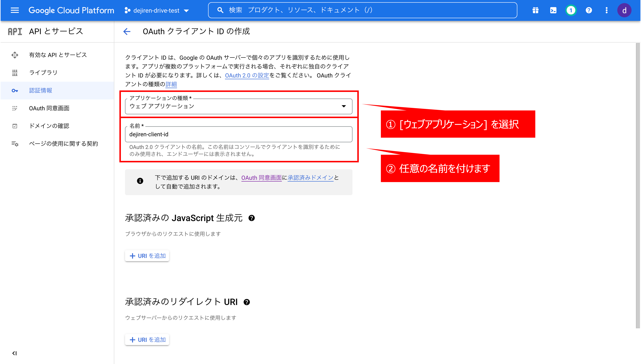Open ページの使用に関する契約 sidebar item
641x364 pixels.
pos(57,144)
